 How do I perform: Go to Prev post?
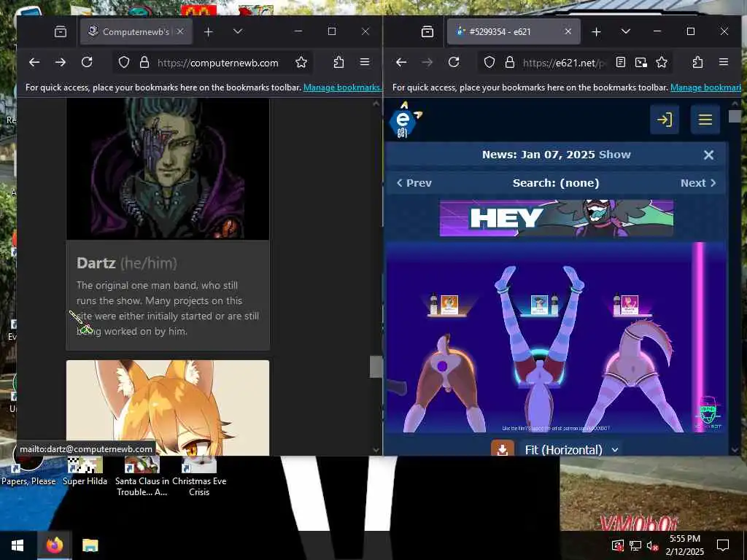414,183
